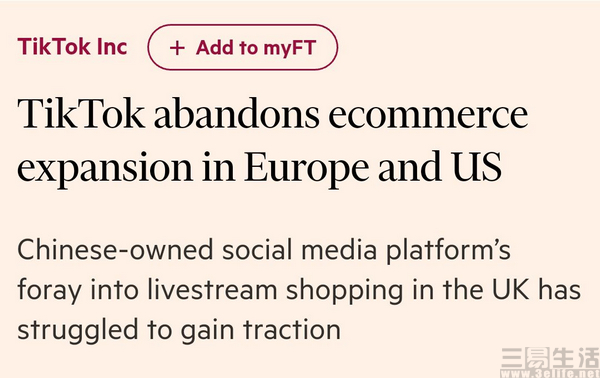
Task: Click the word foray in the summary
Action: 49,292
